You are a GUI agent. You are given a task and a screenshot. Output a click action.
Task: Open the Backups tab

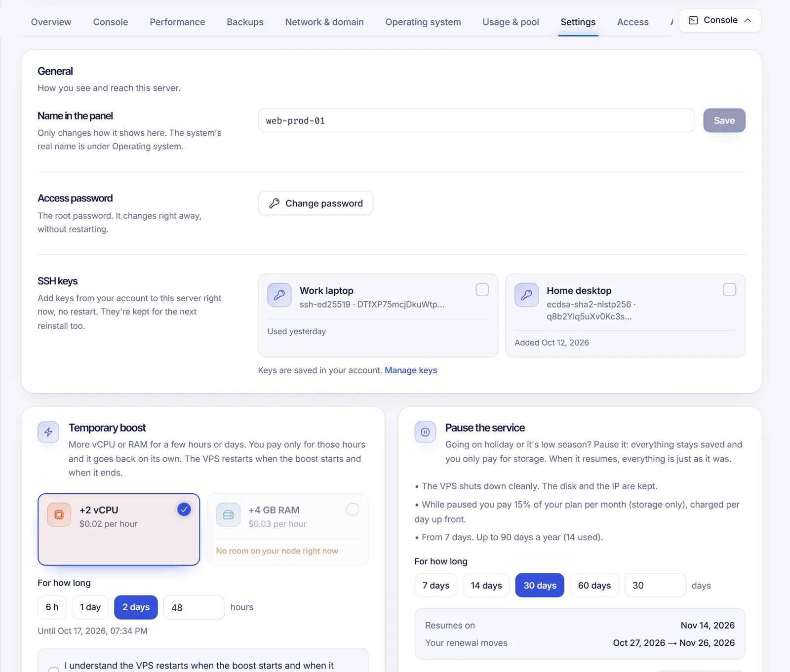pos(245,22)
